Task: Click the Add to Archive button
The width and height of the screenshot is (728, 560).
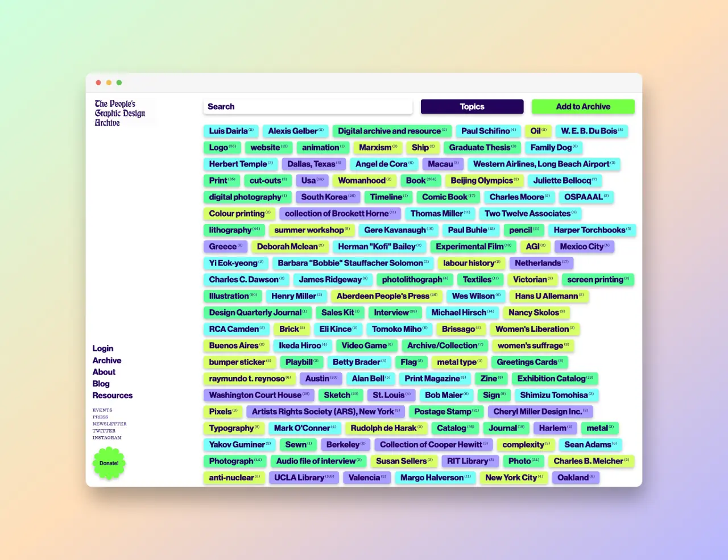Action: 583,106
